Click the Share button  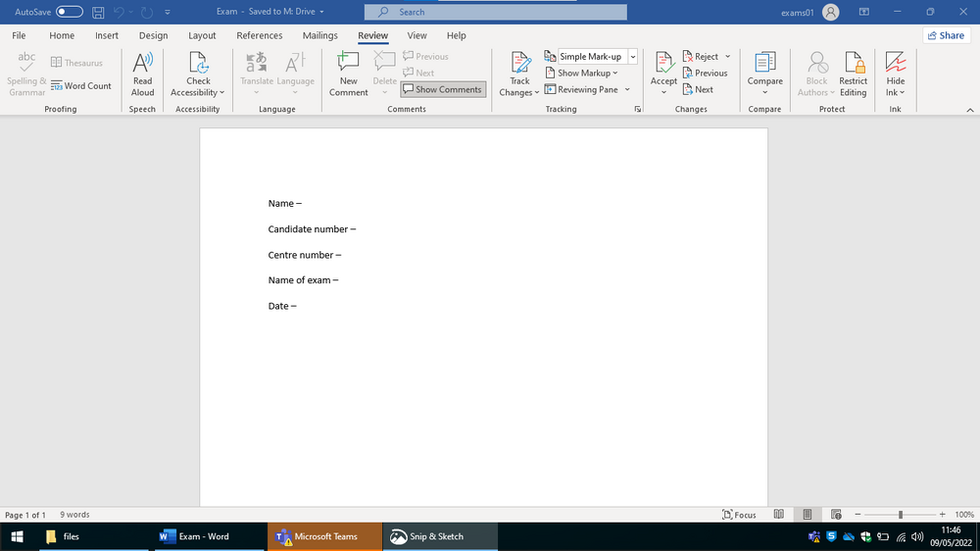946,35
